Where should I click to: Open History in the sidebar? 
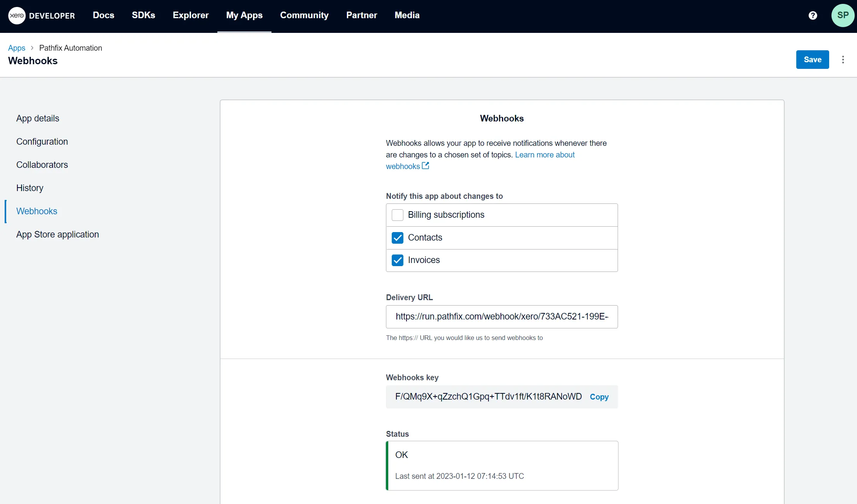coord(30,188)
